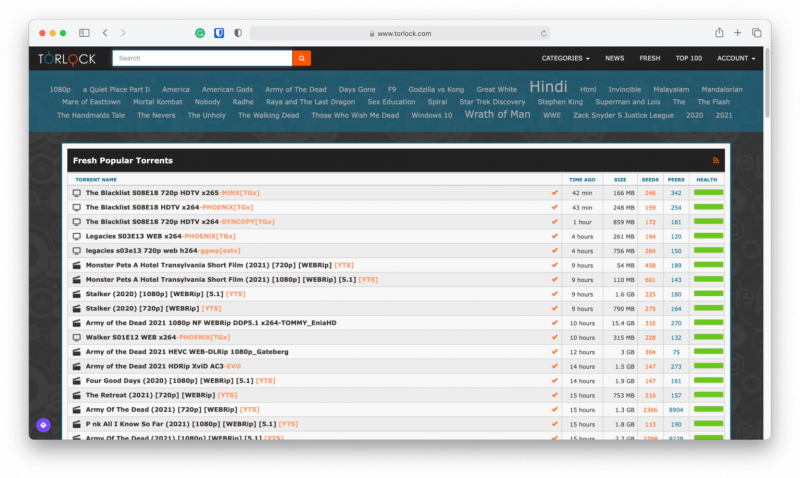Sort by the SIZE column header

620,180
